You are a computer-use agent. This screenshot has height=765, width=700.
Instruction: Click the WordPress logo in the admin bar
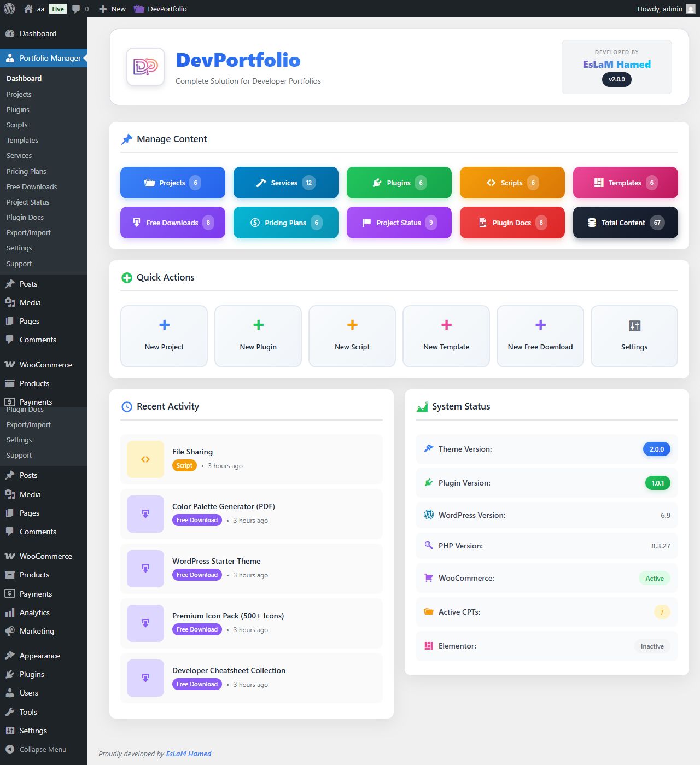point(9,9)
